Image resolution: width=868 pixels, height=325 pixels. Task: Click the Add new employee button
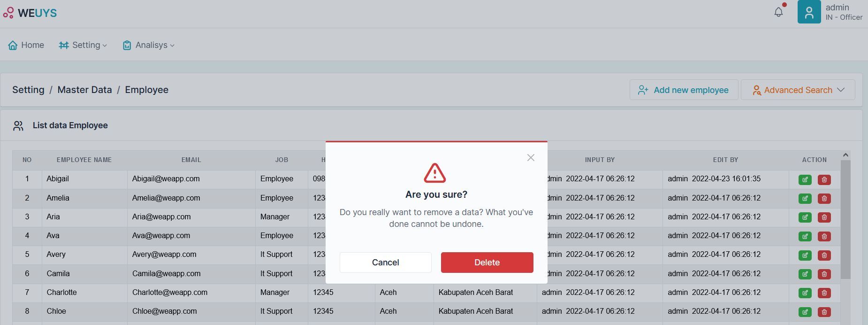[x=684, y=90]
